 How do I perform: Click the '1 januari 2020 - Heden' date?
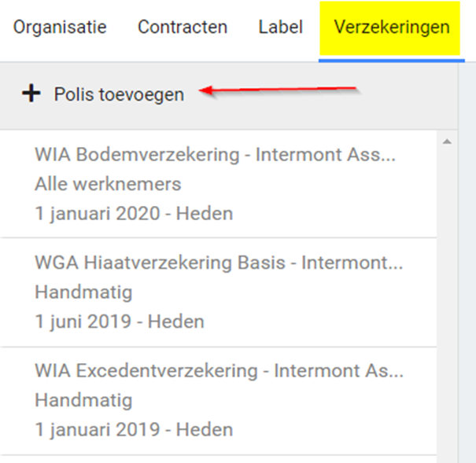[x=134, y=213]
